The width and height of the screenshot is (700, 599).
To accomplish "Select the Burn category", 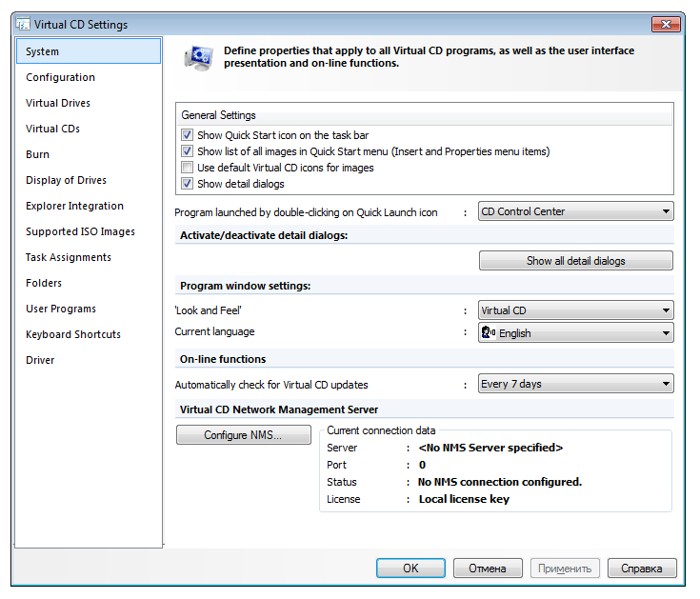I will [89, 154].
